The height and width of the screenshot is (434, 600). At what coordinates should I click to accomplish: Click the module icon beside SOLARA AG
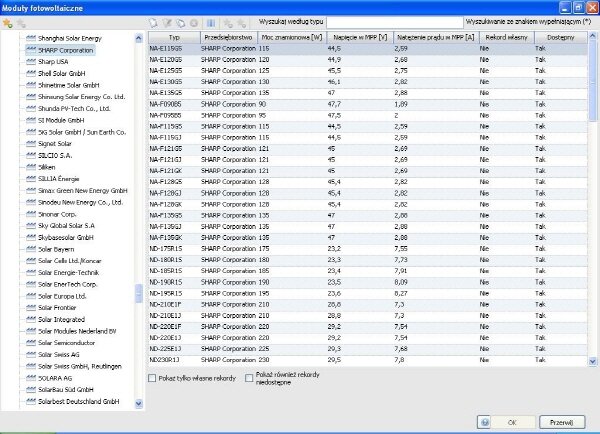point(30,378)
